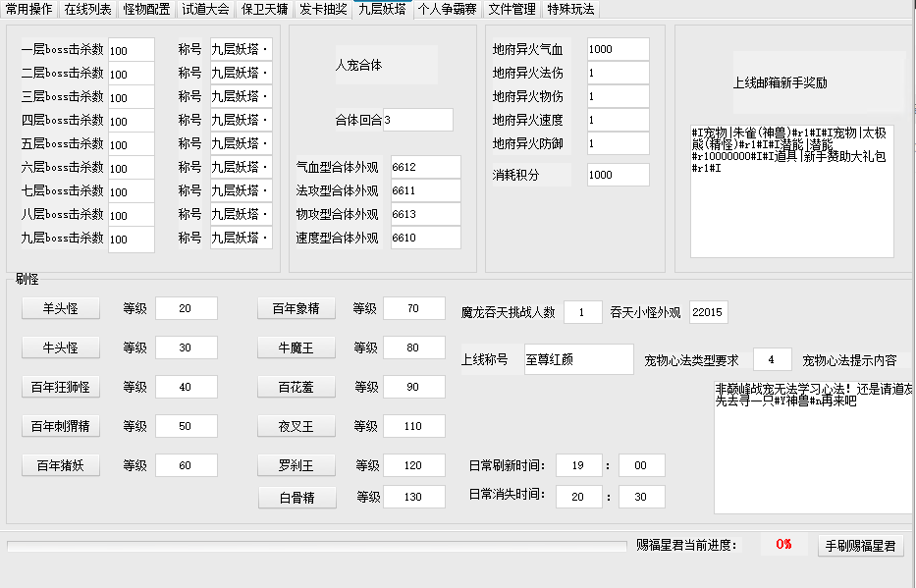Select the 试道大会 tab
The image size is (916, 588).
click(205, 10)
